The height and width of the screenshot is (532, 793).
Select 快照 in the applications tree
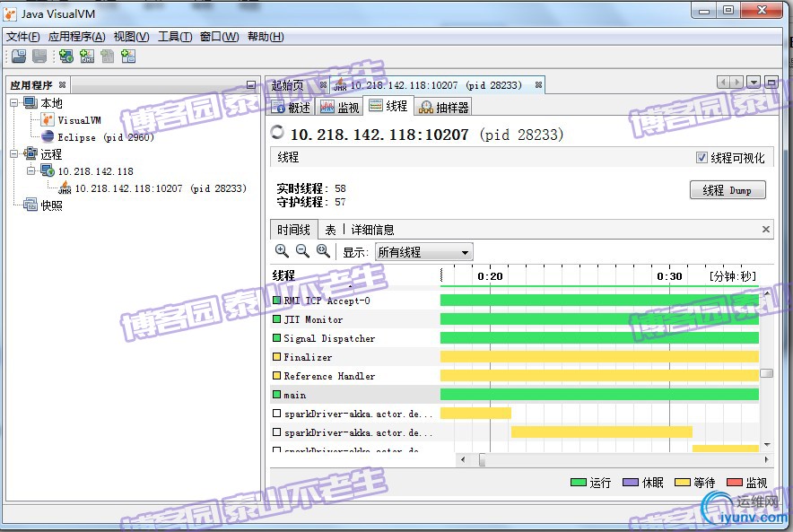click(x=51, y=205)
